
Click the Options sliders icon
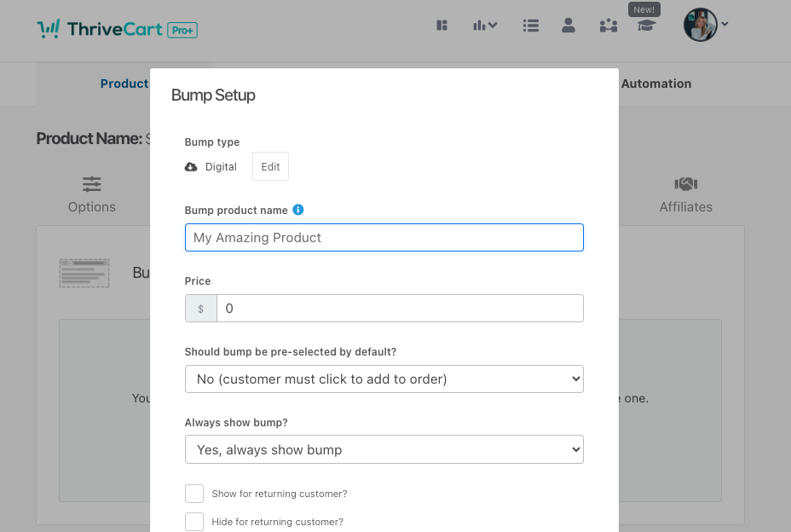92,184
